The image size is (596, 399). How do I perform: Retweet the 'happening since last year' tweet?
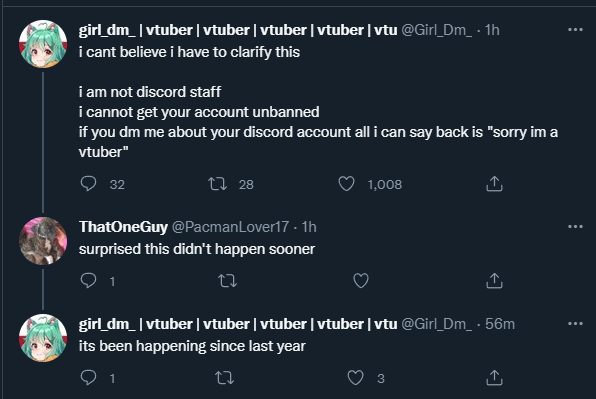(x=224, y=378)
